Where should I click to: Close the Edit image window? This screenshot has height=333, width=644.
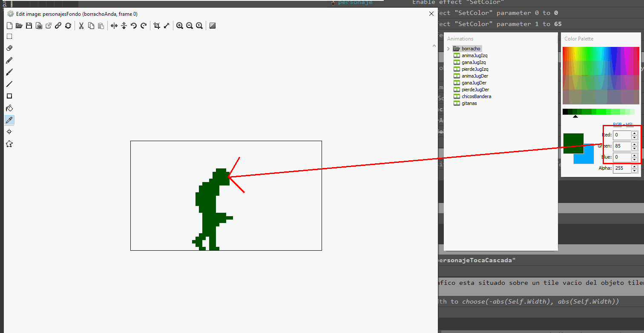click(431, 14)
